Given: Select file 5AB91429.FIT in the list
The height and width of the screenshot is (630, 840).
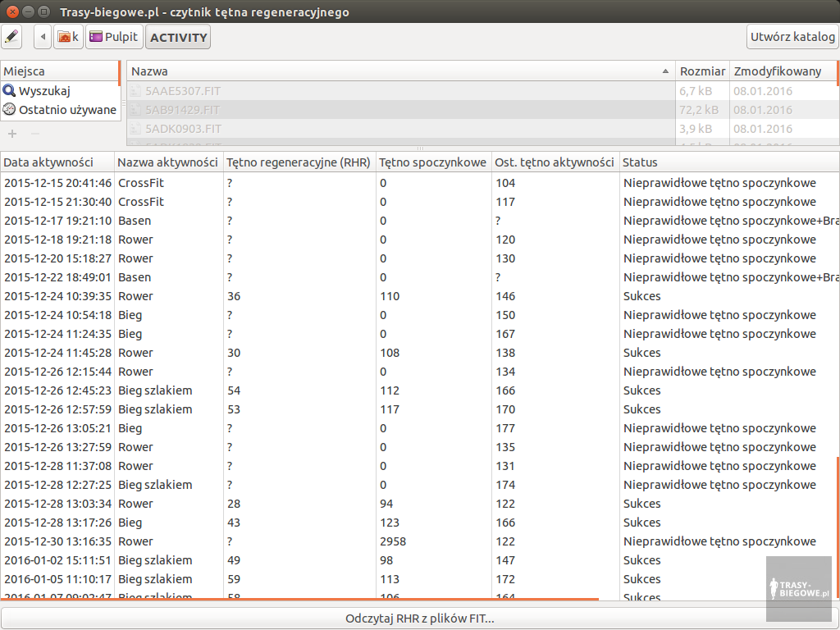Looking at the screenshot, I should (x=182, y=110).
